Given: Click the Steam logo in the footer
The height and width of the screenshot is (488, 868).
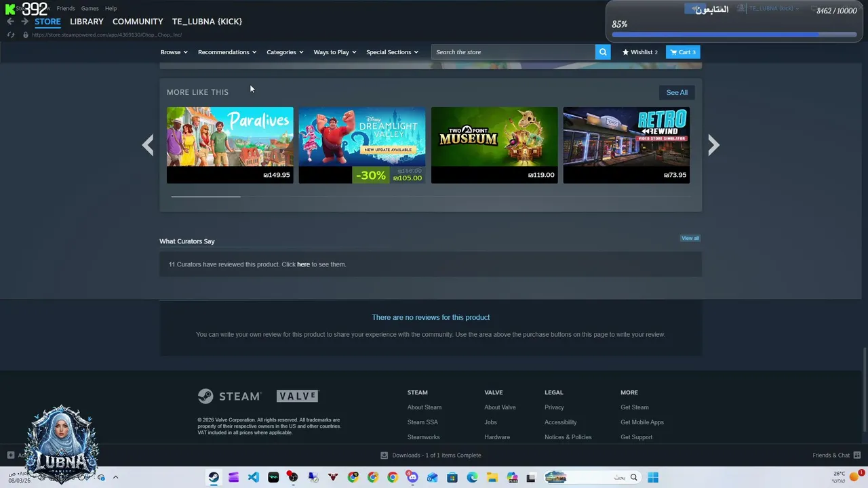Looking at the screenshot, I should click(x=229, y=396).
